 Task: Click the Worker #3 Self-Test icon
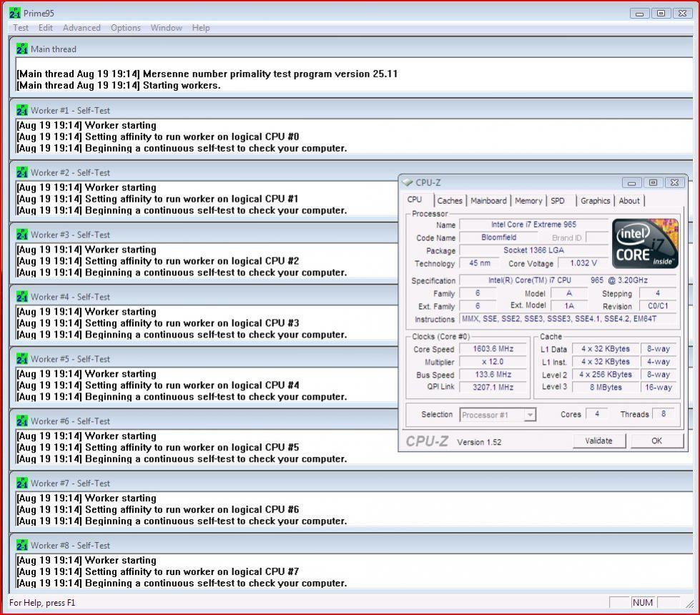pyautogui.click(x=22, y=234)
